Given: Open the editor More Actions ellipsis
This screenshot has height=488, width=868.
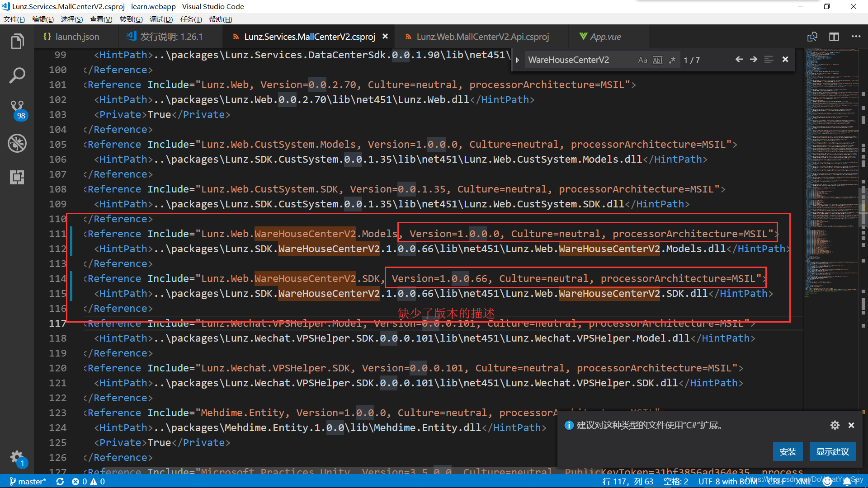Looking at the screenshot, I should point(856,37).
